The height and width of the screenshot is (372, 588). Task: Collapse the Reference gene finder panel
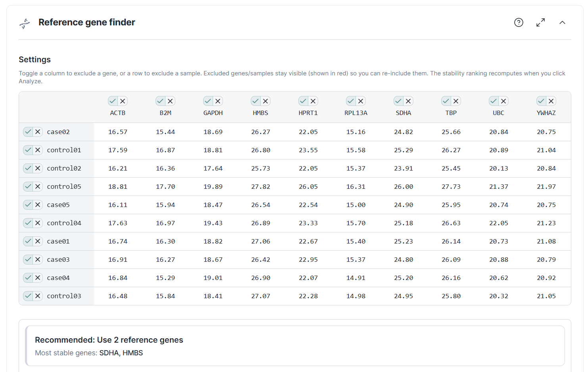(562, 23)
